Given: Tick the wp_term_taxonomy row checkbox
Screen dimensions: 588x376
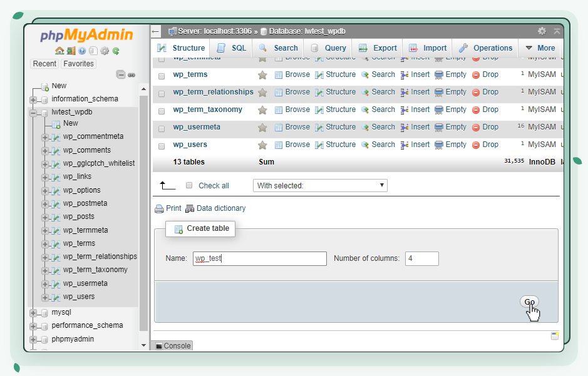Looking at the screenshot, I should click(x=162, y=111).
